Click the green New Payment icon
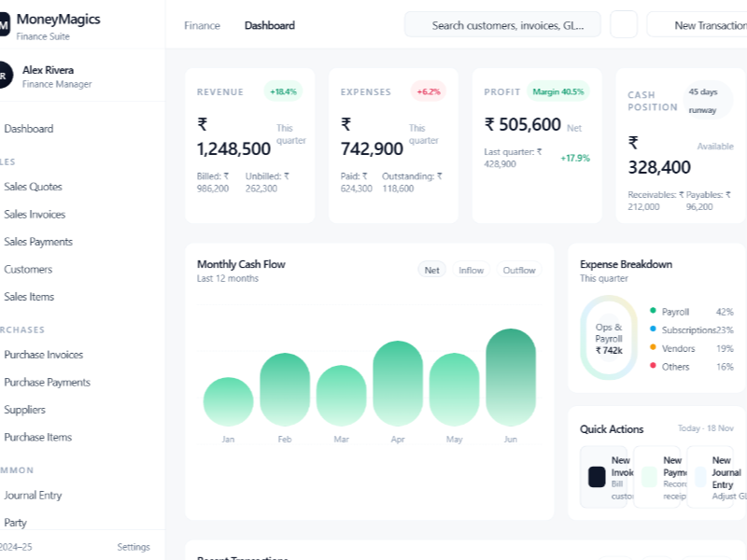Screen dimensions: 747x560 tap(650, 477)
